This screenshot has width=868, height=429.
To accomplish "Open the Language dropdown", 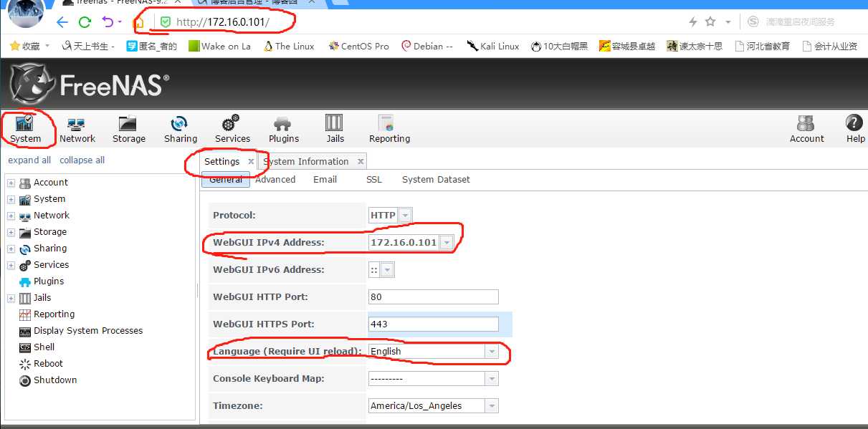I will pyautogui.click(x=492, y=352).
